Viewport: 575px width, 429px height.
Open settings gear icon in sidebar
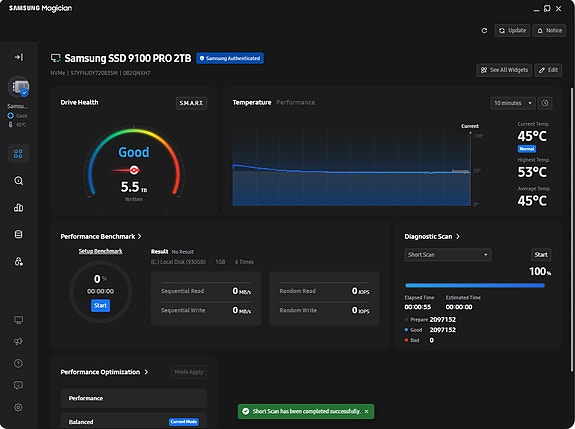18,407
